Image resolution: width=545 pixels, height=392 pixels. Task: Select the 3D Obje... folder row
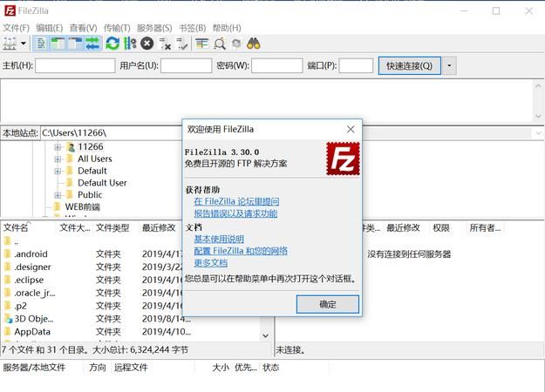point(98,319)
